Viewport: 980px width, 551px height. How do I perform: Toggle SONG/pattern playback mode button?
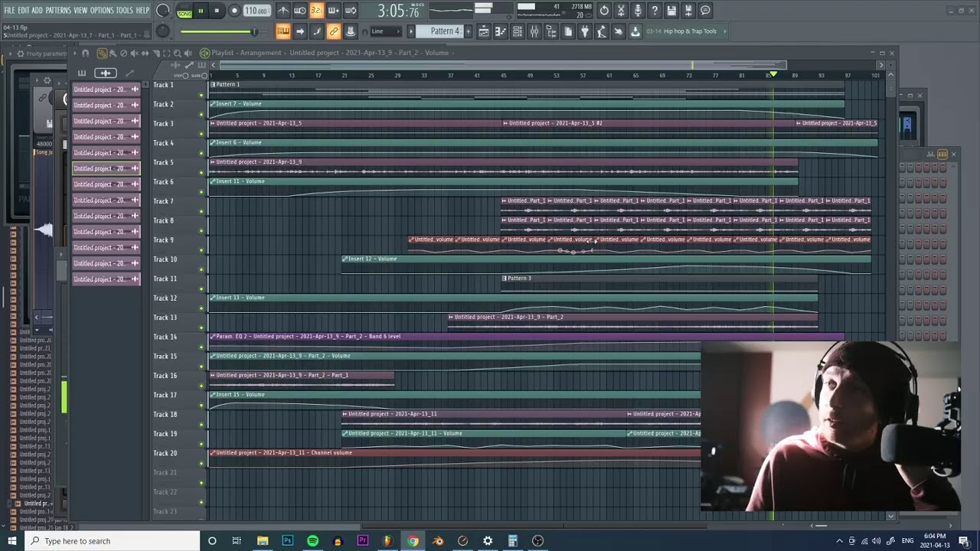tap(185, 11)
